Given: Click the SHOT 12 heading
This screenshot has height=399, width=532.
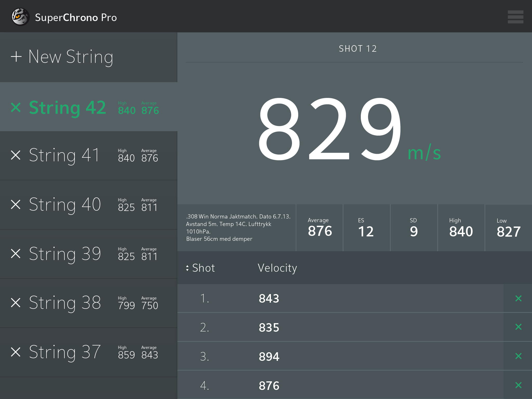Looking at the screenshot, I should (358, 49).
